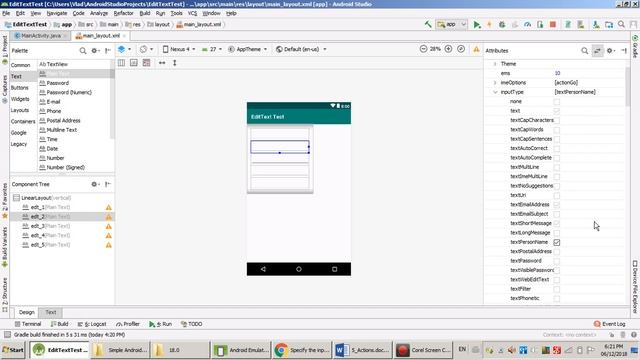This screenshot has width=640, height=360.
Task: Click the warning icon beside edt_4
Action: (x=109, y=236)
